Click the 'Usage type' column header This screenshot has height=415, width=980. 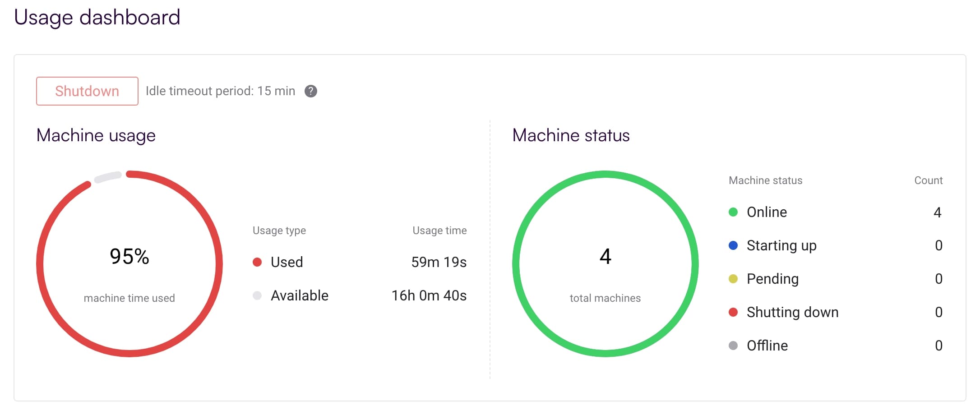(x=279, y=231)
